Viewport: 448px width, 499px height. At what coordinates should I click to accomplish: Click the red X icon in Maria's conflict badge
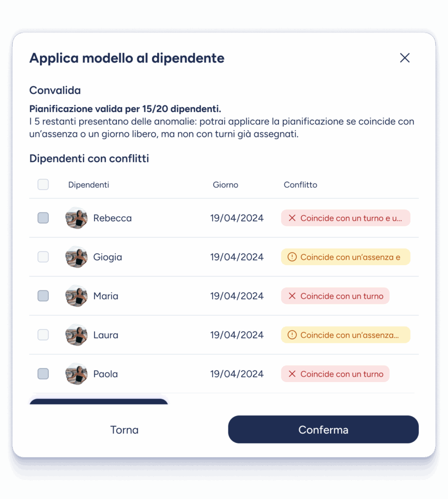(292, 296)
